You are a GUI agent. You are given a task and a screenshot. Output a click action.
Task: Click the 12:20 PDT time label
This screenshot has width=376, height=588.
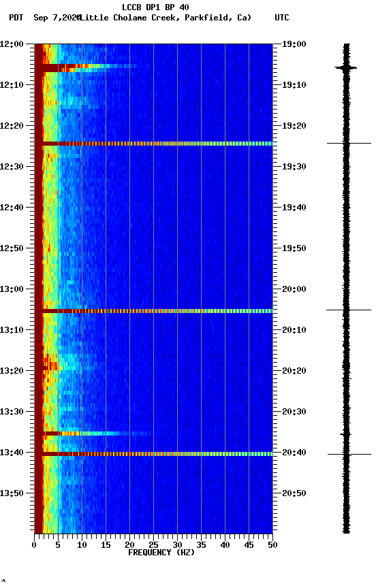point(12,126)
